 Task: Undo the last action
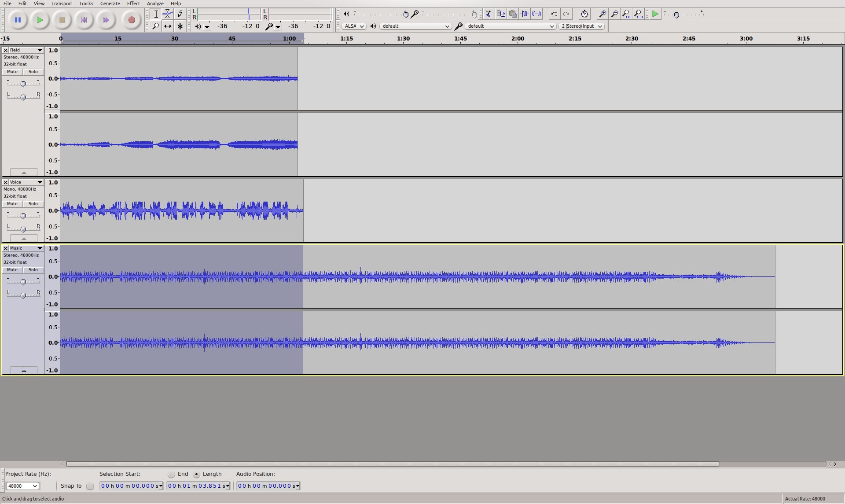click(x=554, y=14)
